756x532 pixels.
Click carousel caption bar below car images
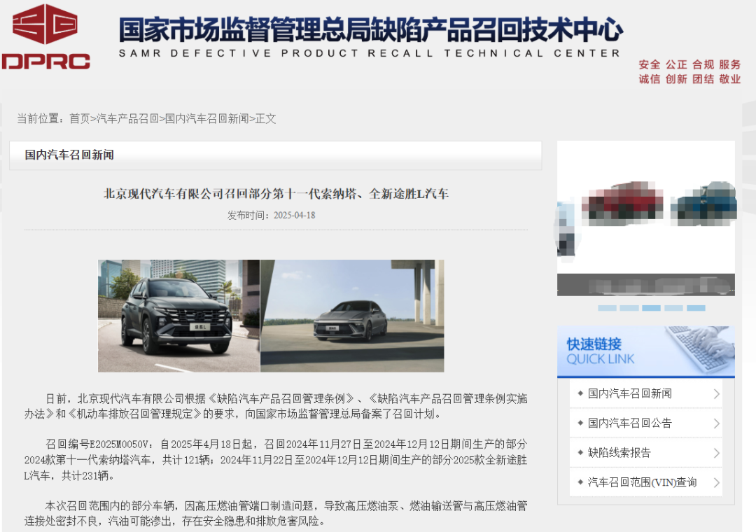pos(646,285)
